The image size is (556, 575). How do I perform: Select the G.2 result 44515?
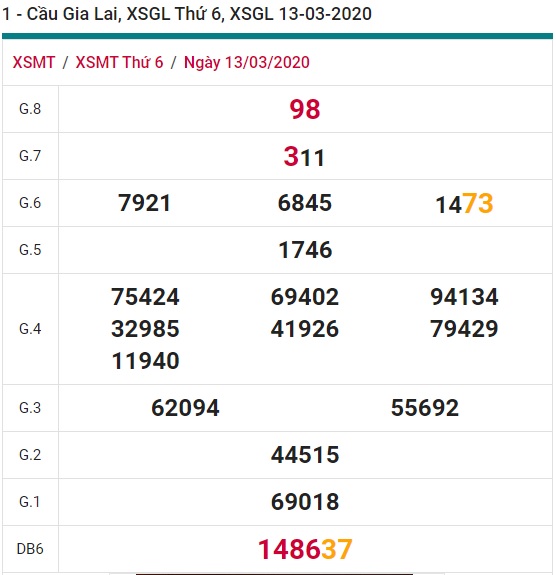point(305,455)
